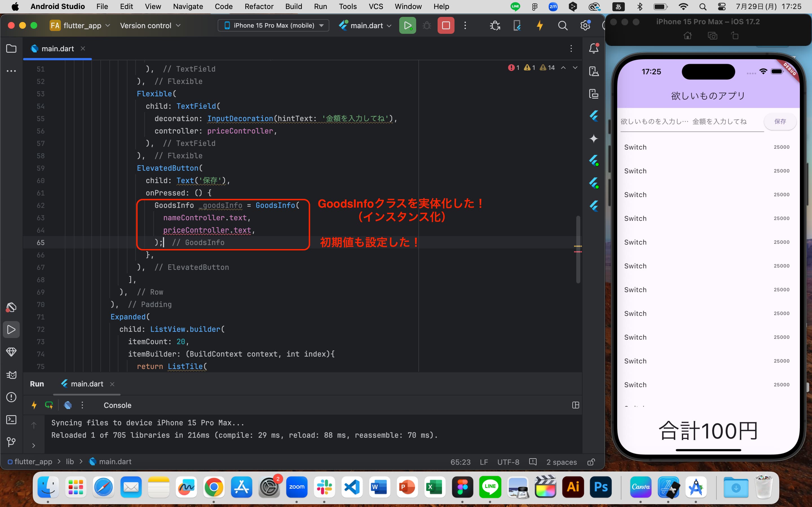Click the Search everywhere magnifier icon
Screen dimensions: 812x507
click(562, 25)
